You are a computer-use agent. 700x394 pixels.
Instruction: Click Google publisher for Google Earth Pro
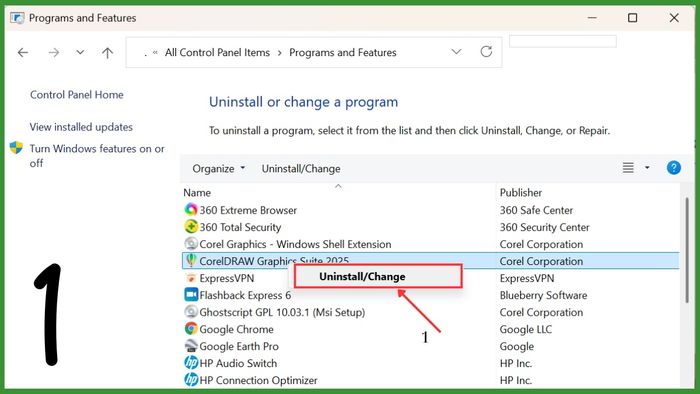pyautogui.click(x=517, y=346)
